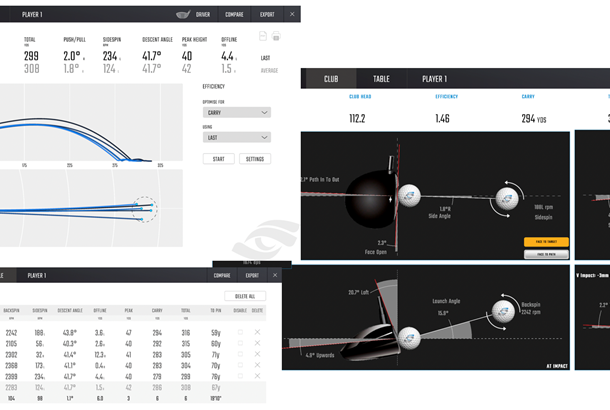This screenshot has width=610, height=410.
Task: Delete the shot row with backspin 2242
Action: point(257,332)
